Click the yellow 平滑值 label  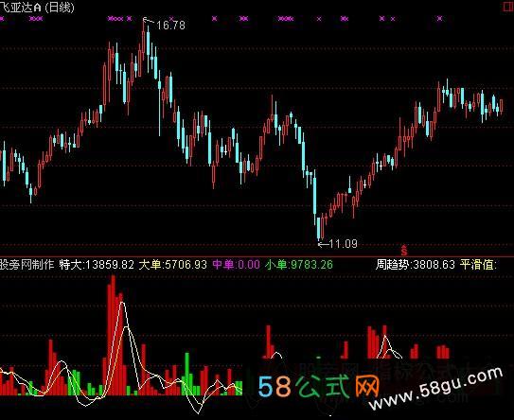(x=478, y=264)
